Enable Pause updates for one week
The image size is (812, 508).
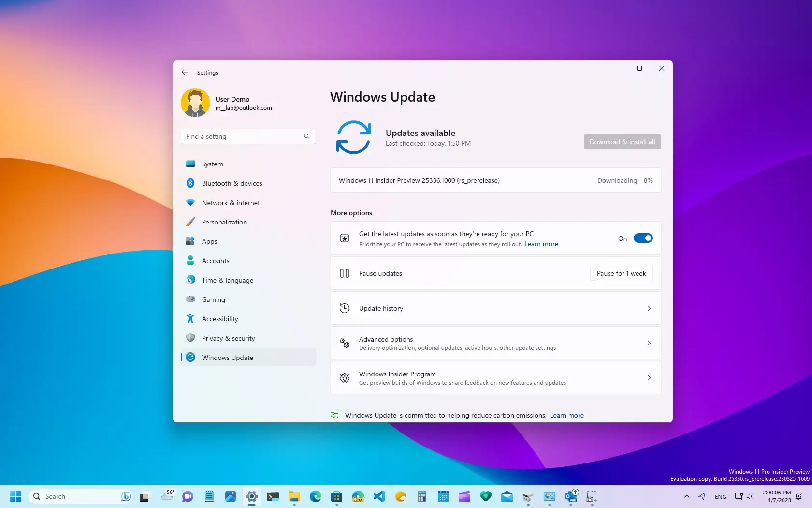click(x=621, y=273)
